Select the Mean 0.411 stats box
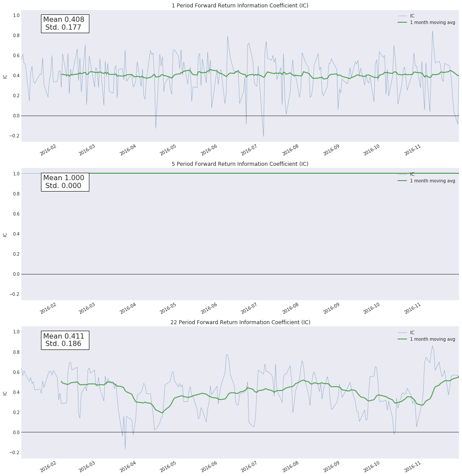This screenshot has height=476, width=462. [x=65, y=340]
